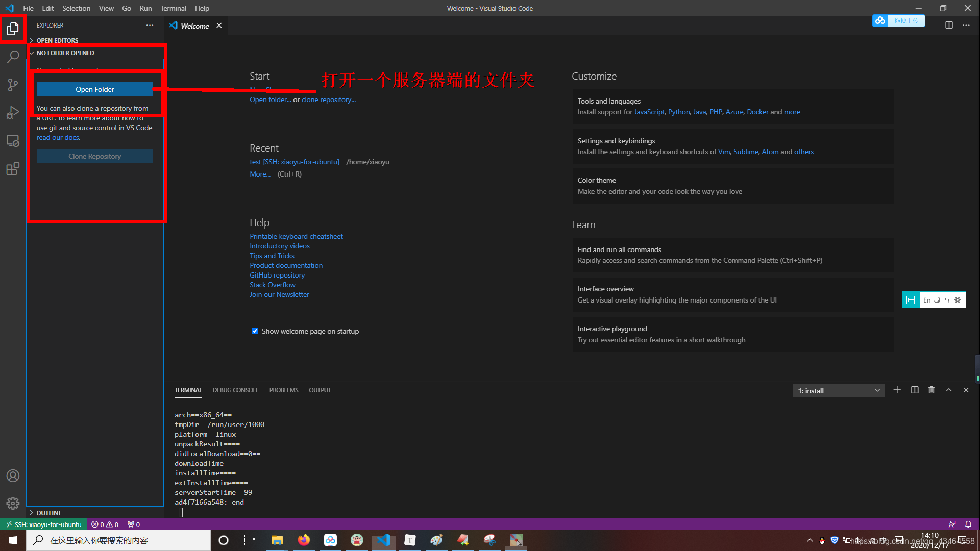Viewport: 980px width, 551px height.
Task: Click the Extensions sidebar icon
Action: point(12,168)
